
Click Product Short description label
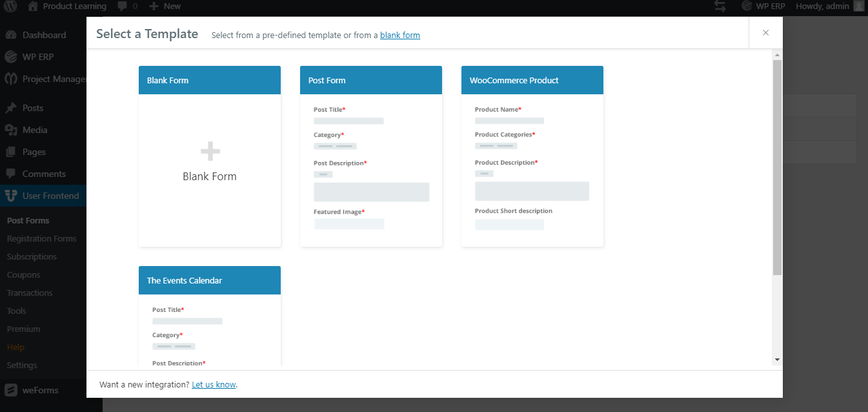click(x=514, y=211)
